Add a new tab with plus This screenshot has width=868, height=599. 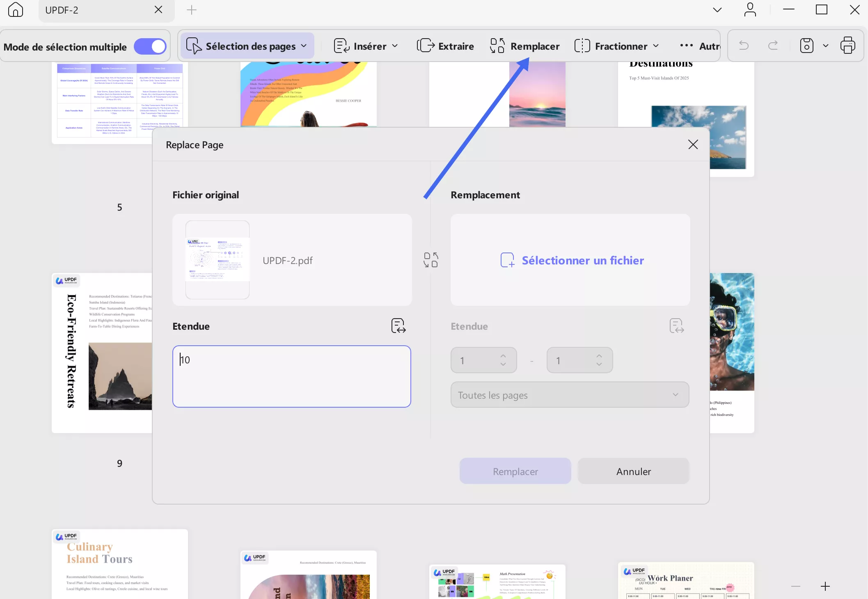192,10
